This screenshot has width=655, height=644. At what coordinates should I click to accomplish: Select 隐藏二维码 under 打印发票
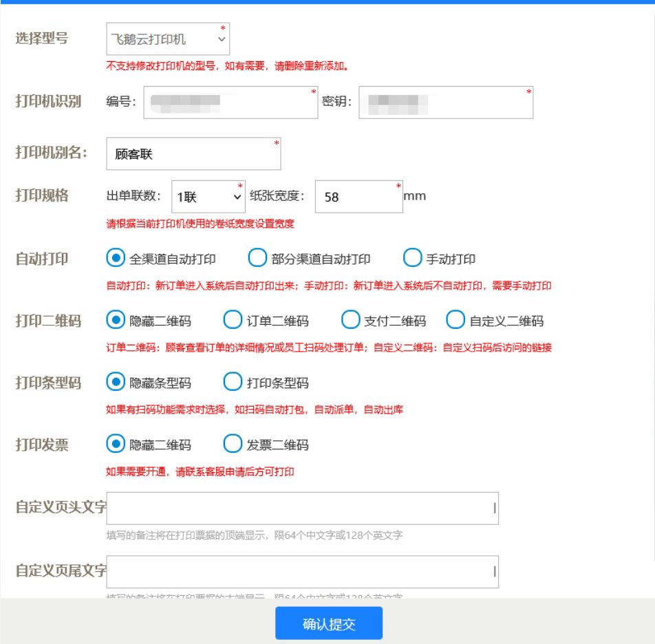(x=116, y=444)
